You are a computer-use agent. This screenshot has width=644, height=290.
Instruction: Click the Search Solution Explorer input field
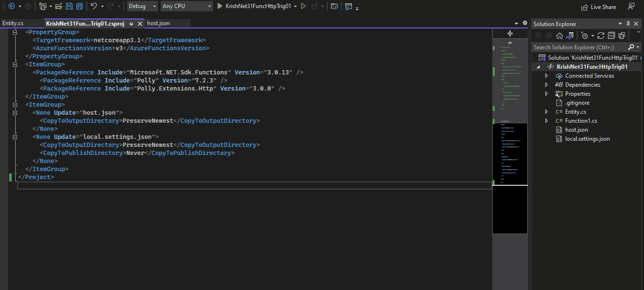579,47
